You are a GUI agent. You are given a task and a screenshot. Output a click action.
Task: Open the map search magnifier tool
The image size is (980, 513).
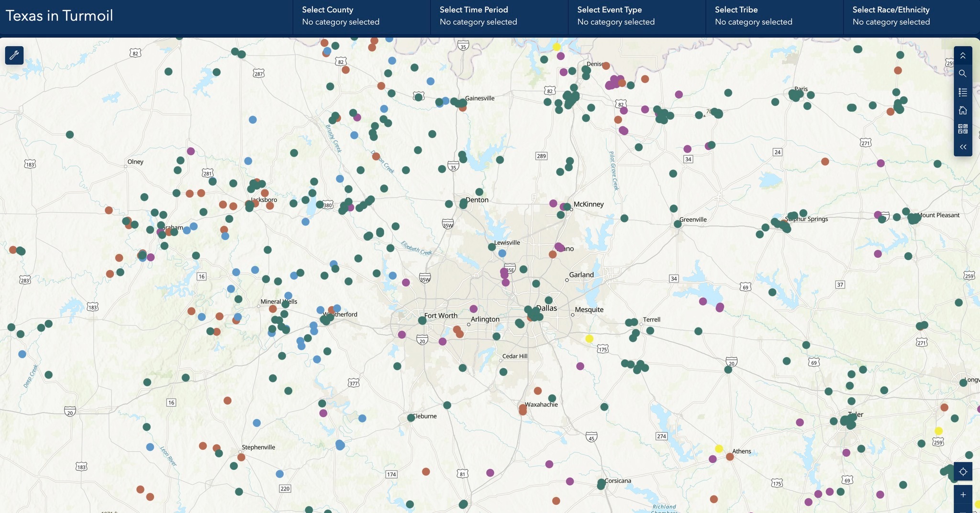click(963, 74)
